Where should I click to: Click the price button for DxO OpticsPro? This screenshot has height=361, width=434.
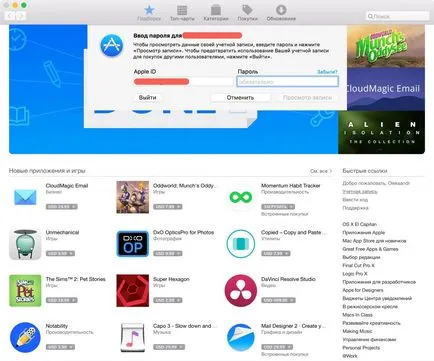click(168, 254)
